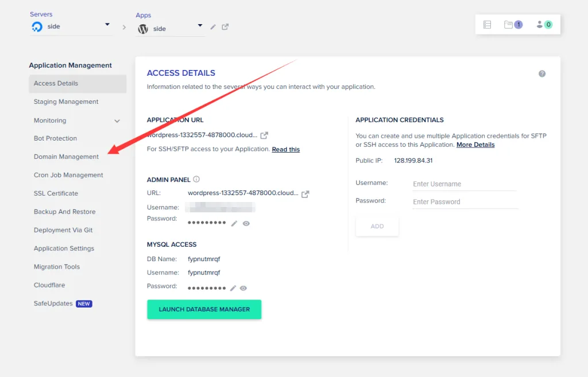Open the Apps dropdown arrow
This screenshot has height=377, width=588.
(x=200, y=25)
